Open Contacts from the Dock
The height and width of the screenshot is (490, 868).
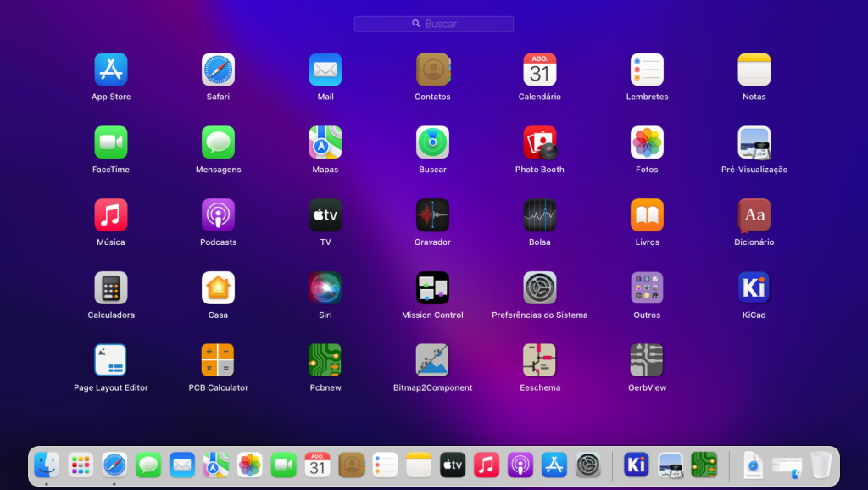tap(352, 465)
